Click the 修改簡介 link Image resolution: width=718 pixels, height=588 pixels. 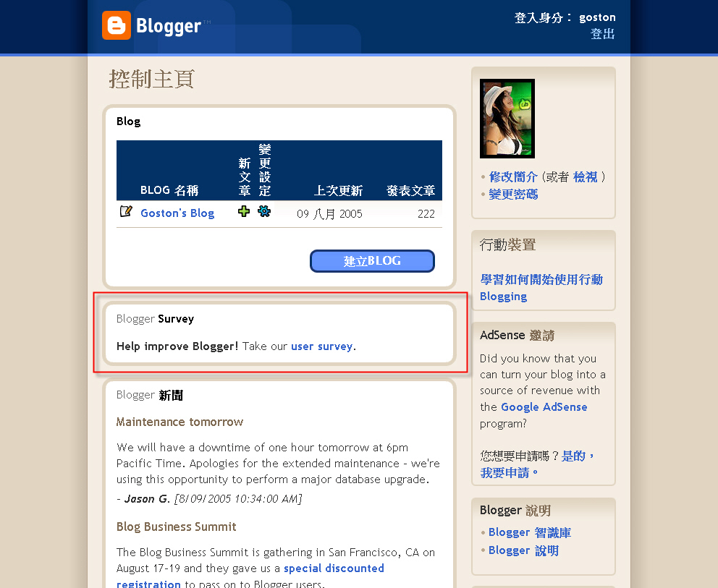tap(513, 176)
